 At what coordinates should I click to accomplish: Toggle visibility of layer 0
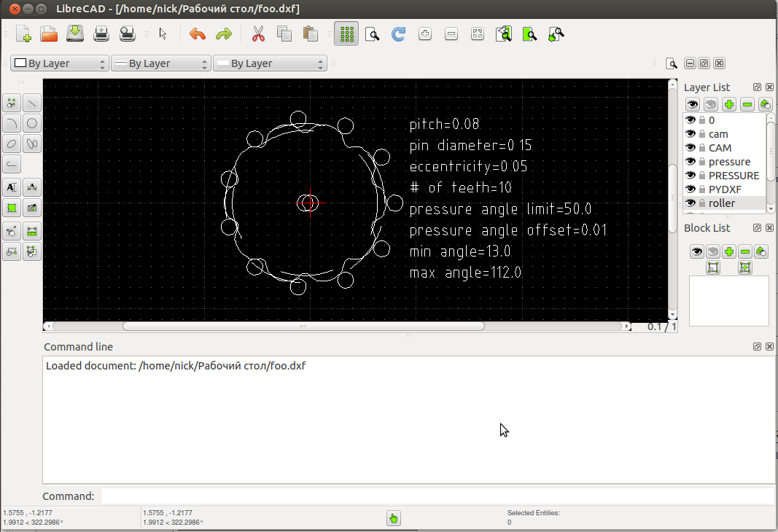691,120
